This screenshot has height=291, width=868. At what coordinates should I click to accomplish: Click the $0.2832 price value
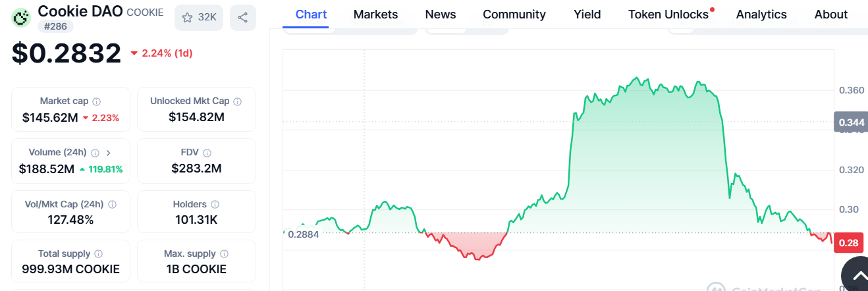tap(67, 53)
